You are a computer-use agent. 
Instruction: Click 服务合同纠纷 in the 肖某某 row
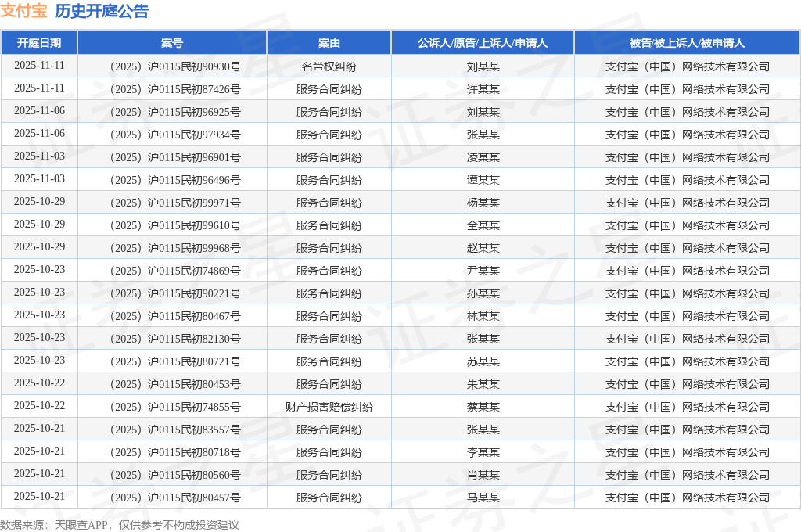click(329, 475)
